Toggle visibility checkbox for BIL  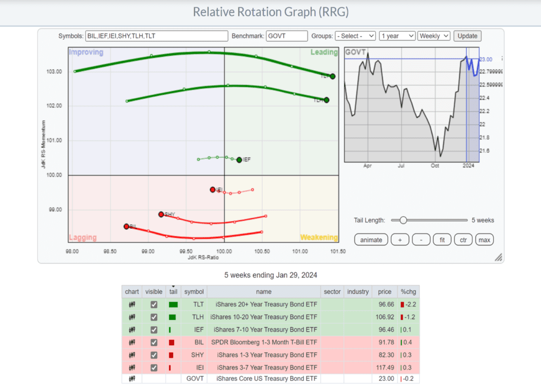[x=154, y=342]
